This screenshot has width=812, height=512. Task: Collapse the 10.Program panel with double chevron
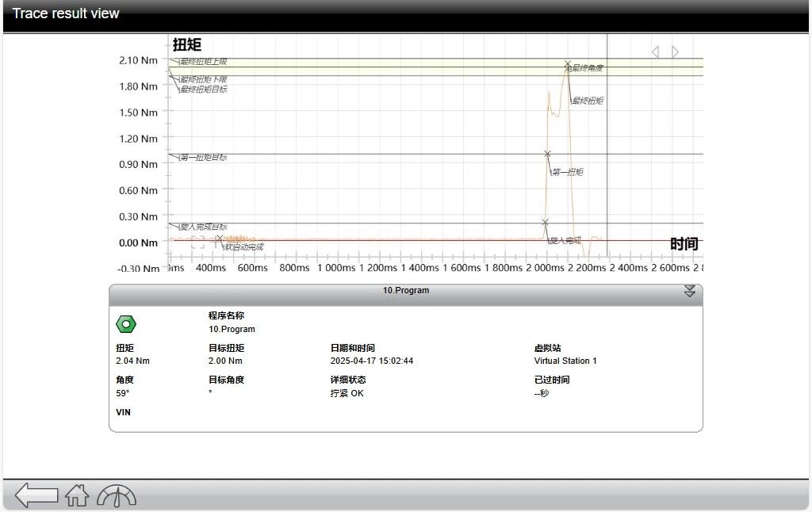(x=689, y=291)
